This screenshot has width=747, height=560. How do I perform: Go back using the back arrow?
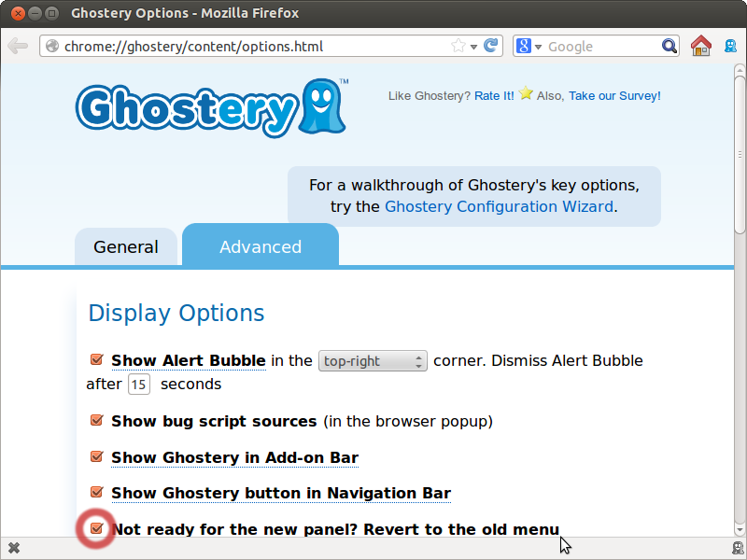(x=18, y=47)
